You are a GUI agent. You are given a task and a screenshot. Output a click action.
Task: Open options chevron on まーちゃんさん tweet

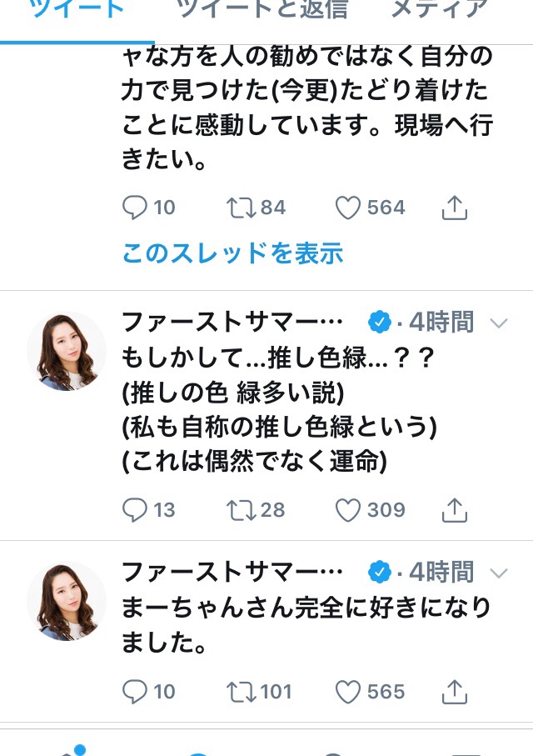pos(499,573)
